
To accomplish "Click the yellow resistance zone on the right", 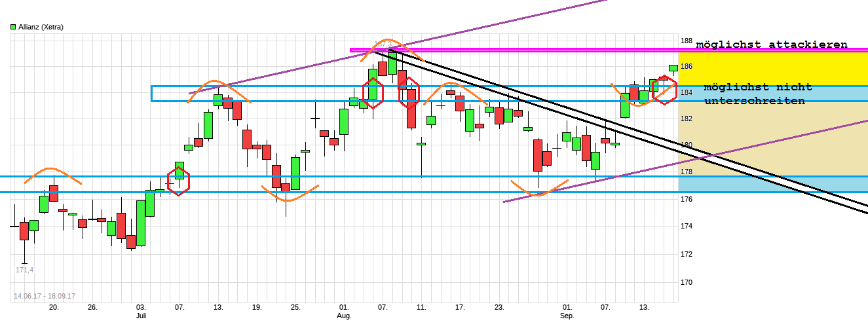I will point(773,68).
